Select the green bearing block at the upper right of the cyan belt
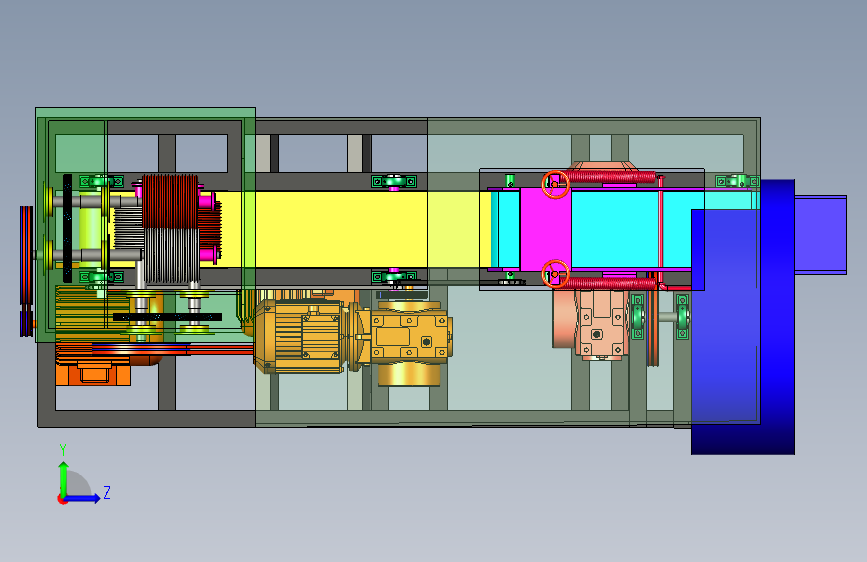The width and height of the screenshot is (867, 562). (737, 181)
